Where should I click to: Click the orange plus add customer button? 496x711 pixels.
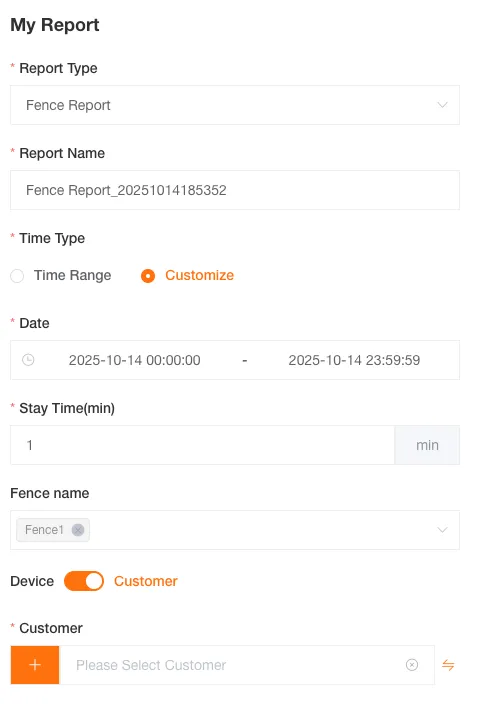35,665
